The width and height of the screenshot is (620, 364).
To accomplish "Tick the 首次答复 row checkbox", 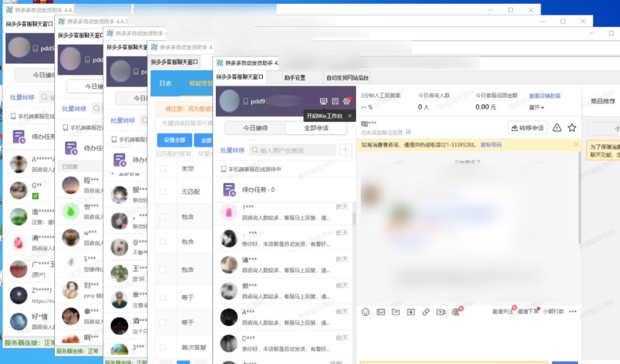I will pos(163,348).
